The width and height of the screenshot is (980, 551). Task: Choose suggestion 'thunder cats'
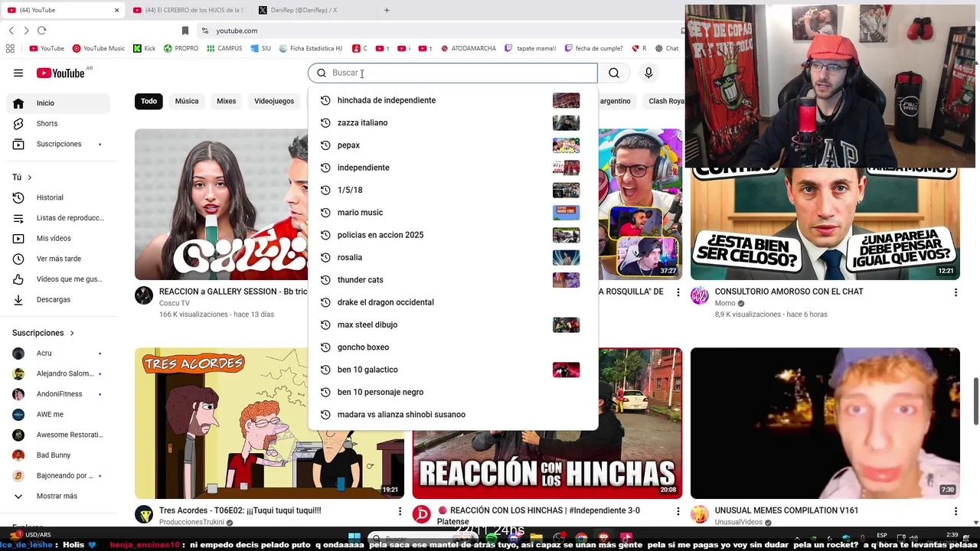click(452, 280)
